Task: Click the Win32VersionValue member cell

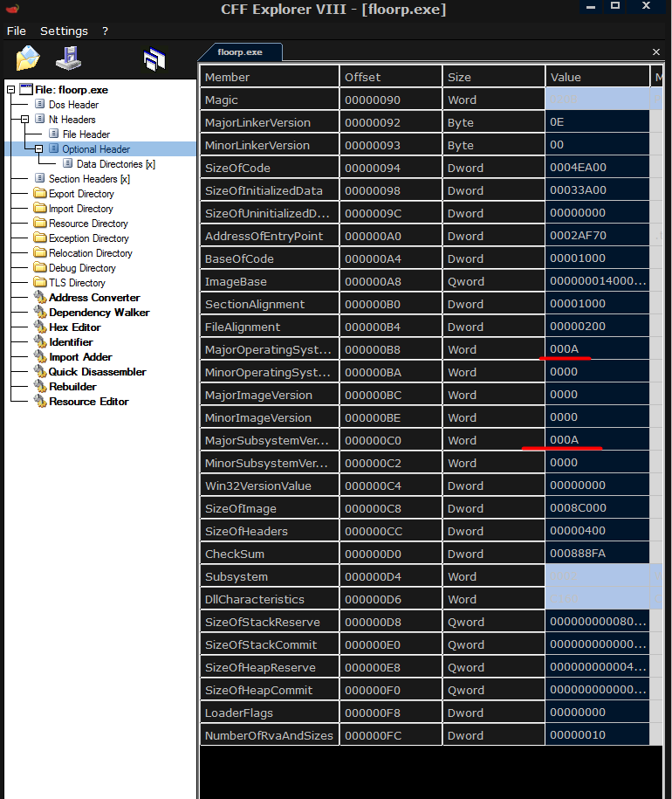Action: [270, 486]
